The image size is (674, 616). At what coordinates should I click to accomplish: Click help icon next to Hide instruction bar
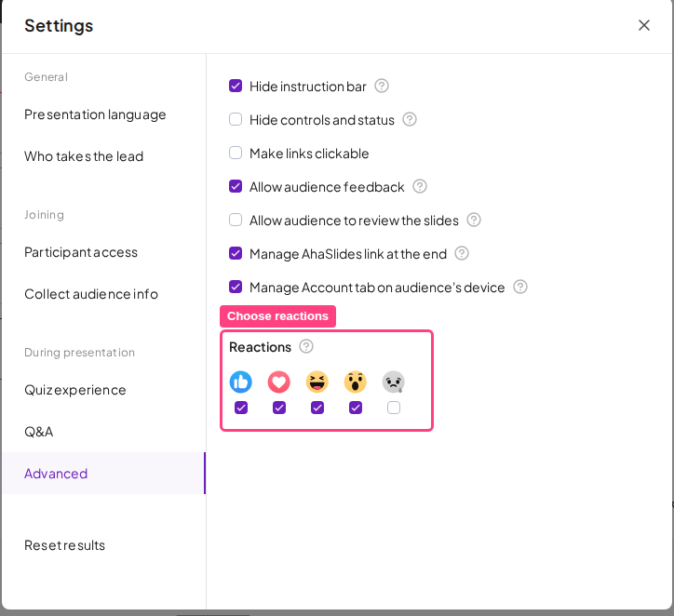[x=382, y=86]
